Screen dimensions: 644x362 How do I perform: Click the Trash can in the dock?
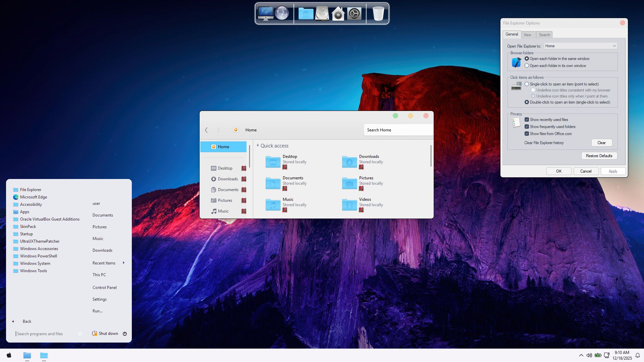click(x=378, y=14)
